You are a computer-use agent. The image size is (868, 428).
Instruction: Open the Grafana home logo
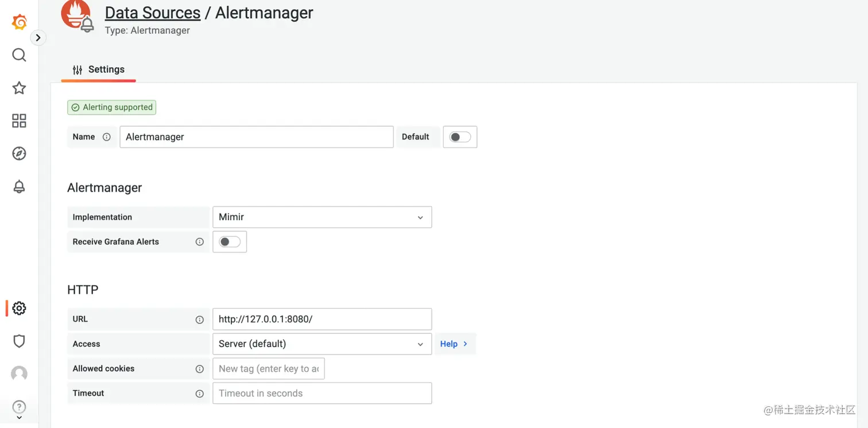20,22
